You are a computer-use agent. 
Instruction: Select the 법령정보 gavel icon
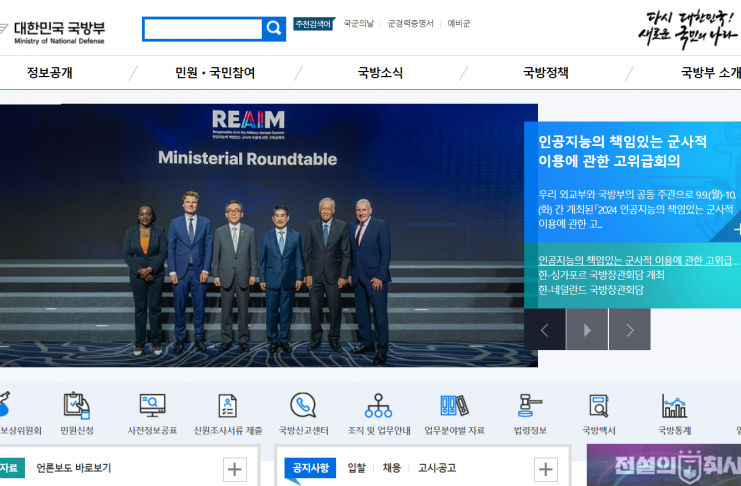(529, 406)
